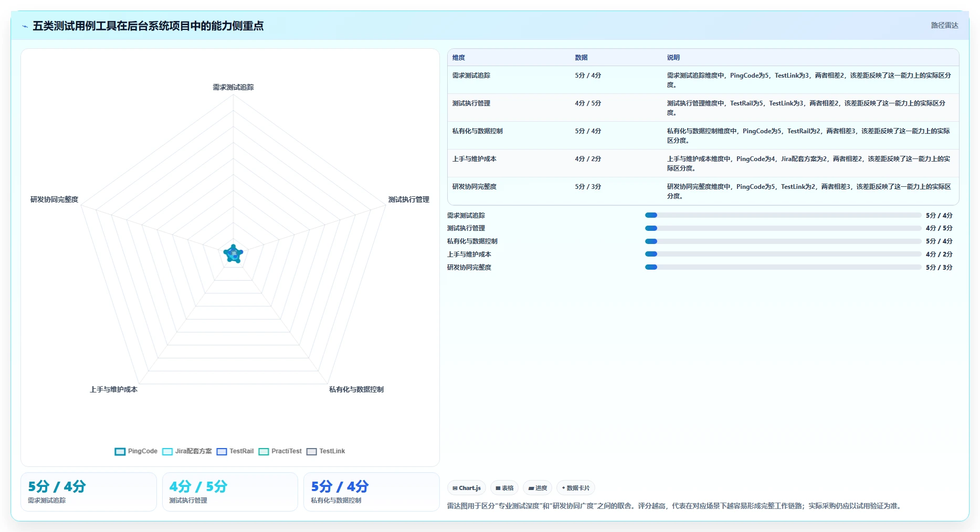Screen dimensions: 980x532
Task: Click the 研发协同完整度 progress bar
Action: click(783, 267)
